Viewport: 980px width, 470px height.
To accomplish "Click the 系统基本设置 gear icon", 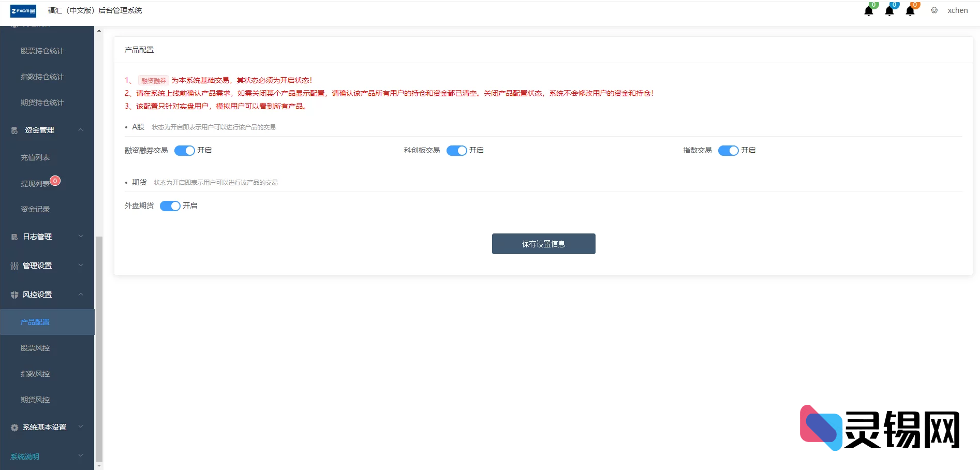I will point(14,428).
